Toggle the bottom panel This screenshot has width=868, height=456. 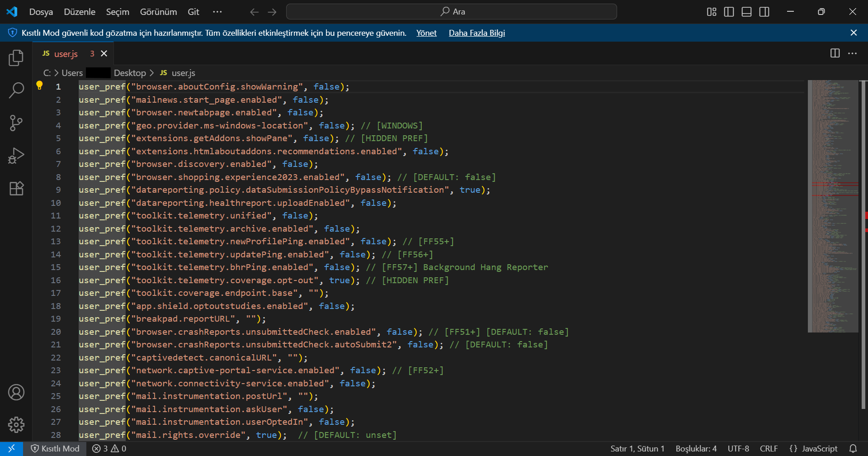point(747,12)
